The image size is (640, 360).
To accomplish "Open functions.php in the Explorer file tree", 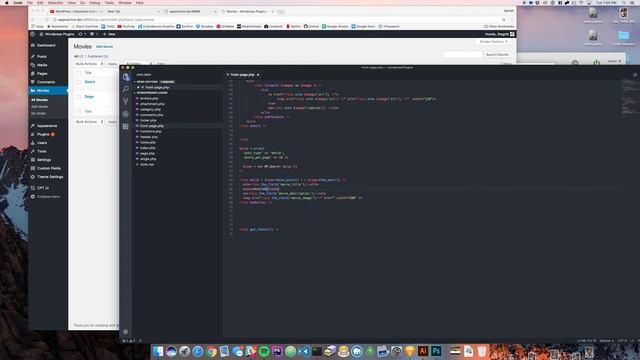I will (151, 131).
